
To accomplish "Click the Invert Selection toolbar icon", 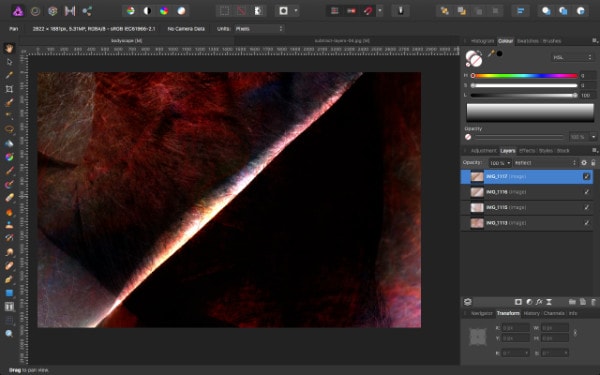I will coord(258,11).
